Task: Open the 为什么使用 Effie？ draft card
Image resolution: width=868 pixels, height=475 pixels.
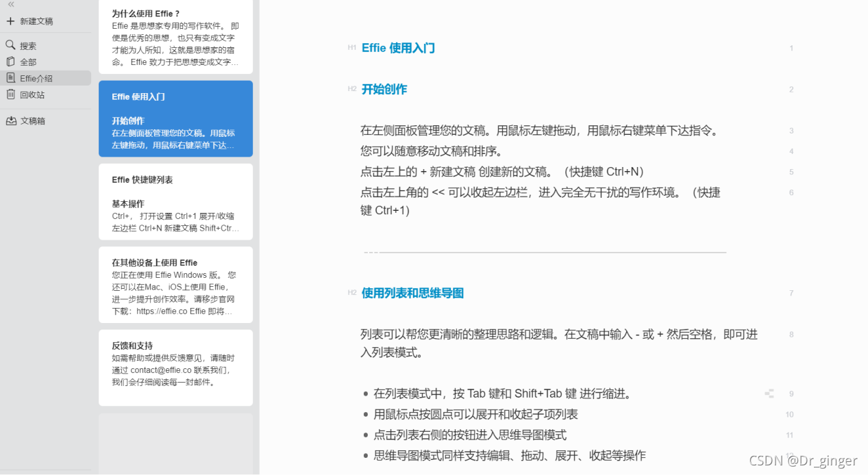Action: coord(175,37)
